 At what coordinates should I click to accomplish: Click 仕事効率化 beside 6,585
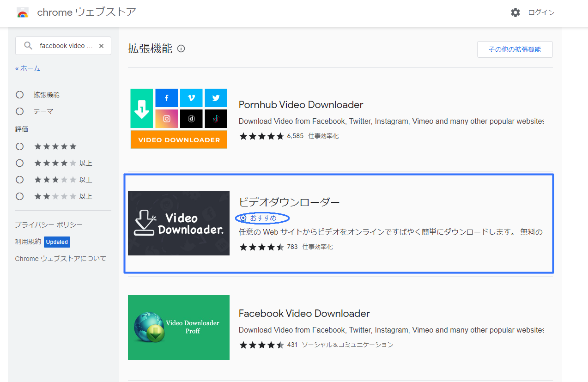click(x=324, y=136)
